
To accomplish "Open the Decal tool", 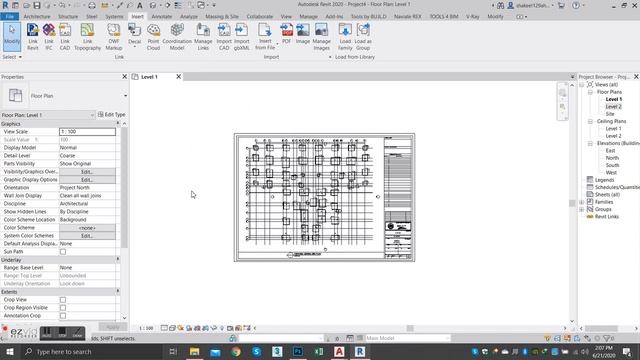I will (134, 36).
